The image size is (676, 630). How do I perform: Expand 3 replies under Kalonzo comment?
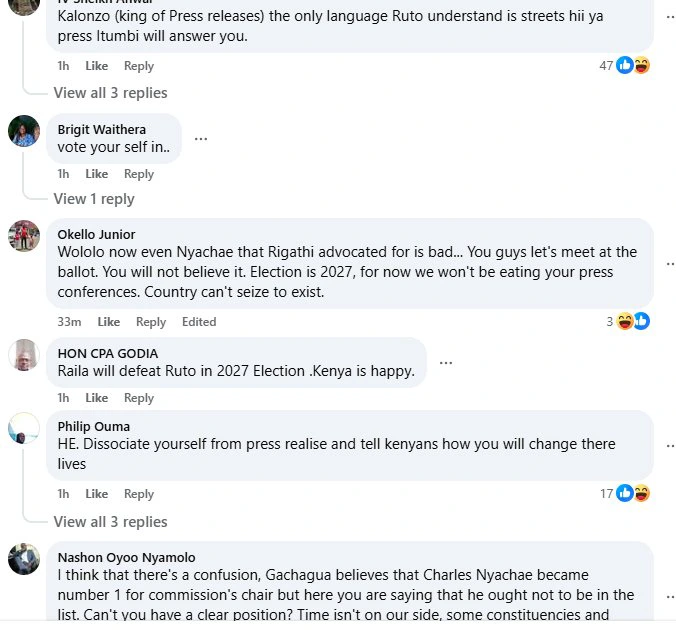pyautogui.click(x=110, y=93)
